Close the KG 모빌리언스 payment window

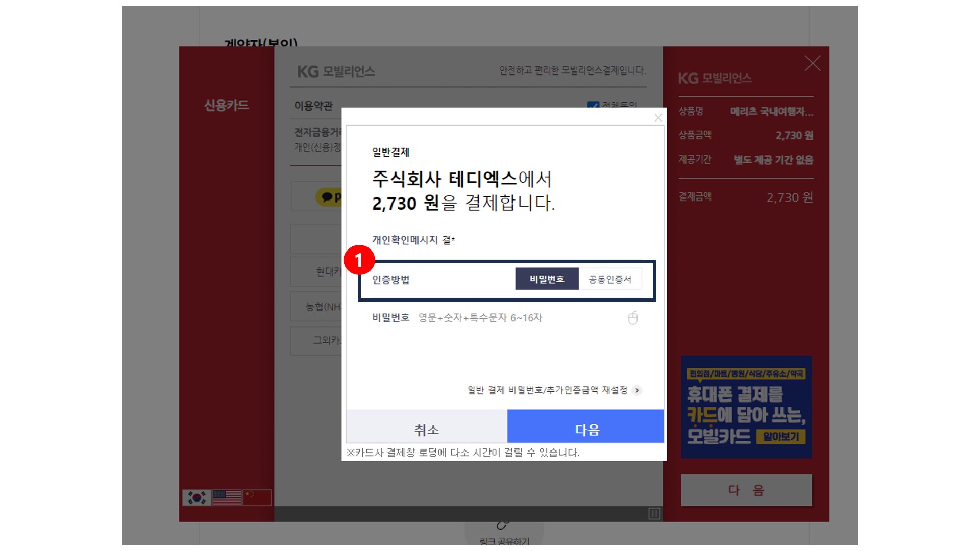pyautogui.click(x=812, y=63)
